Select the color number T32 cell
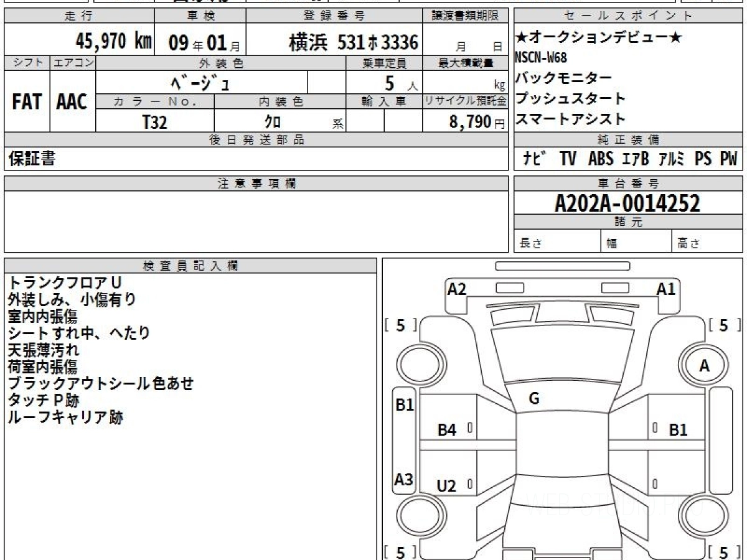The image size is (747, 560). 155,122
